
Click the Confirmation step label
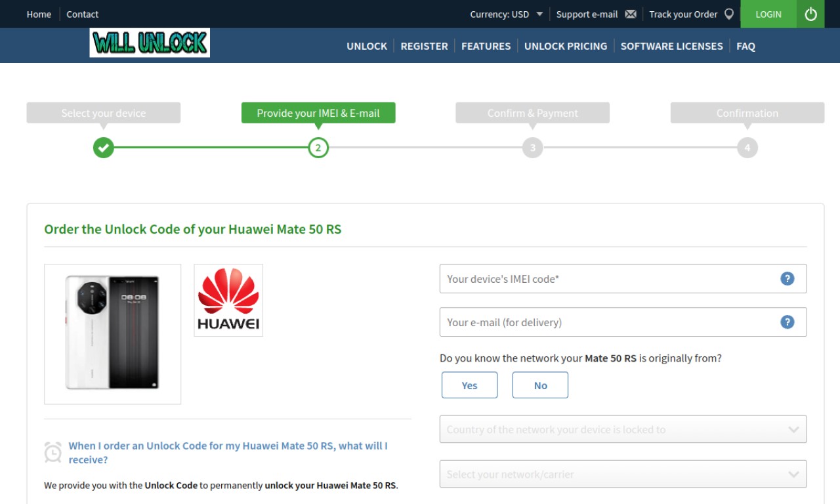coord(747,113)
